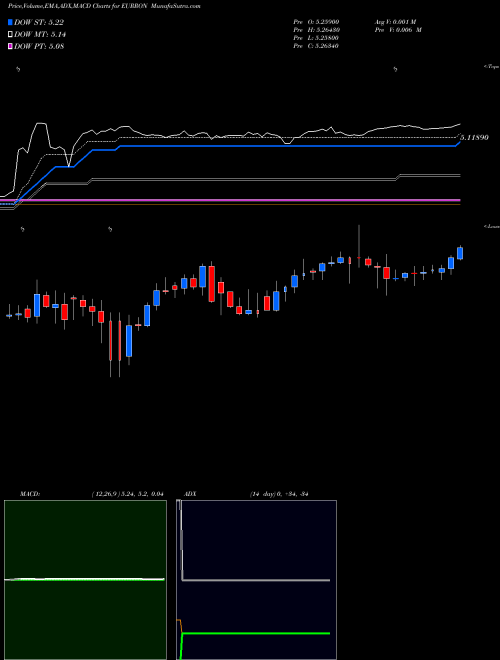This screenshot has width=500, height=660.
Task: Select the 'DOW ST: 5.22' legend text
Action: point(39,22)
